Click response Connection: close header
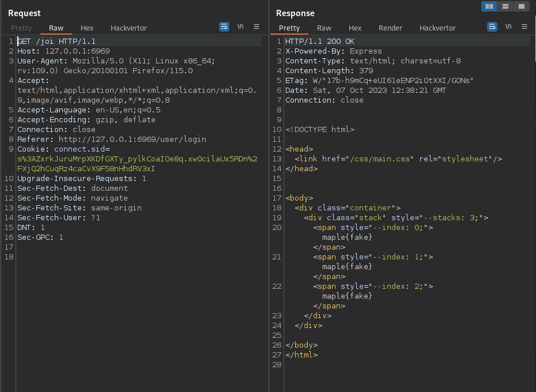Viewport: 536px width, 392px height. click(324, 100)
